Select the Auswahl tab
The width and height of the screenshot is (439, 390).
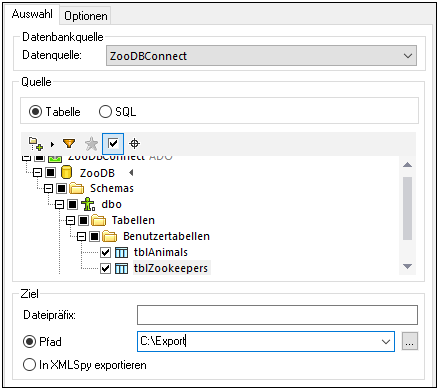(x=32, y=14)
